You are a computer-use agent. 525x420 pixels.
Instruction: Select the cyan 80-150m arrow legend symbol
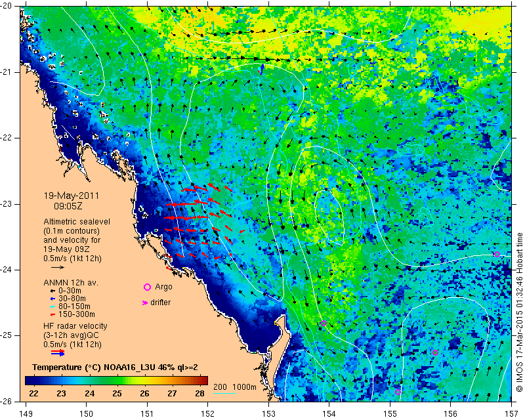coord(52,306)
